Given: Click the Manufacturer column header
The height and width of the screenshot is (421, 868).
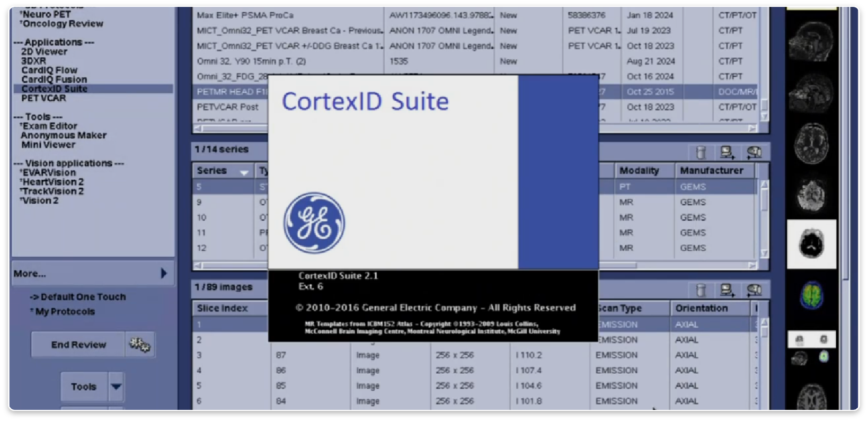Looking at the screenshot, I should click(711, 171).
